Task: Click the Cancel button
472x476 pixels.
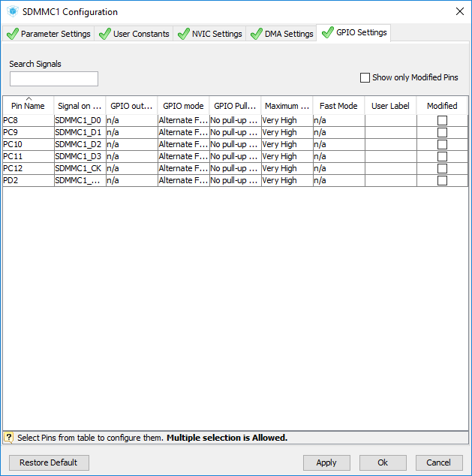Action: tap(439, 462)
